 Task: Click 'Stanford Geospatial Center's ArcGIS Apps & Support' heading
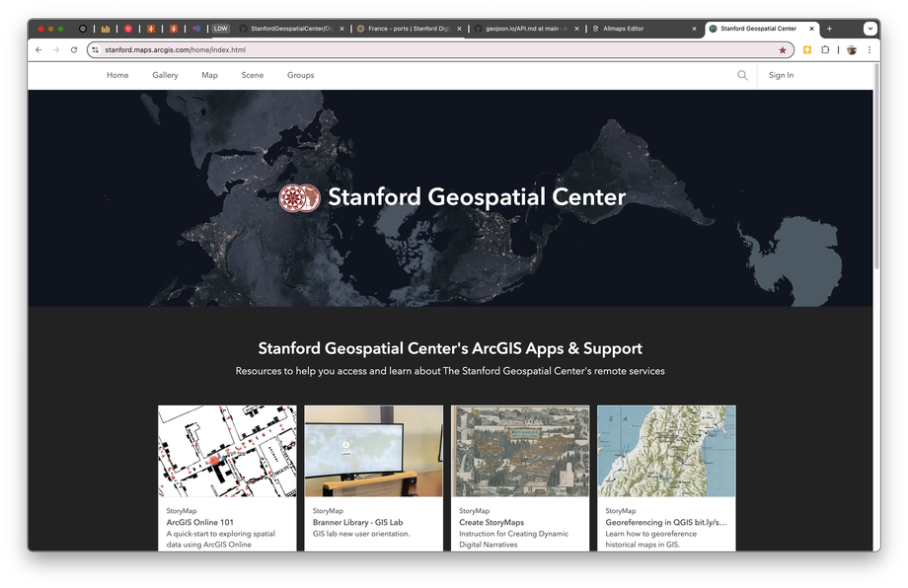(450, 348)
